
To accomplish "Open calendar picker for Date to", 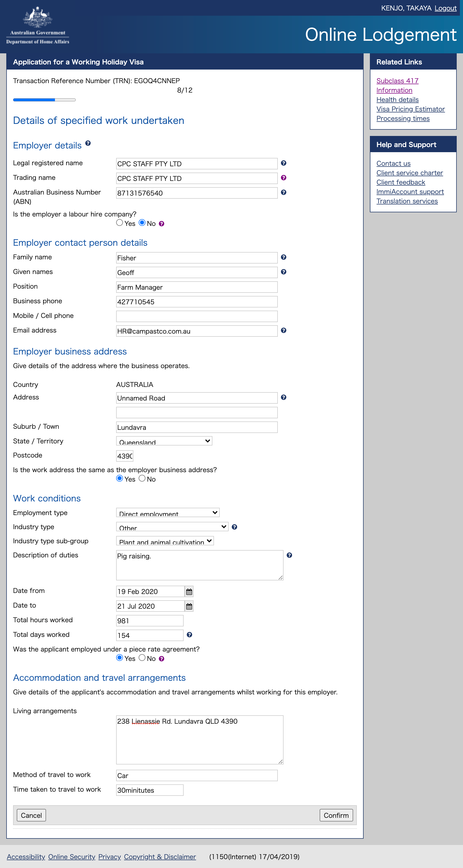I will pos(189,607).
